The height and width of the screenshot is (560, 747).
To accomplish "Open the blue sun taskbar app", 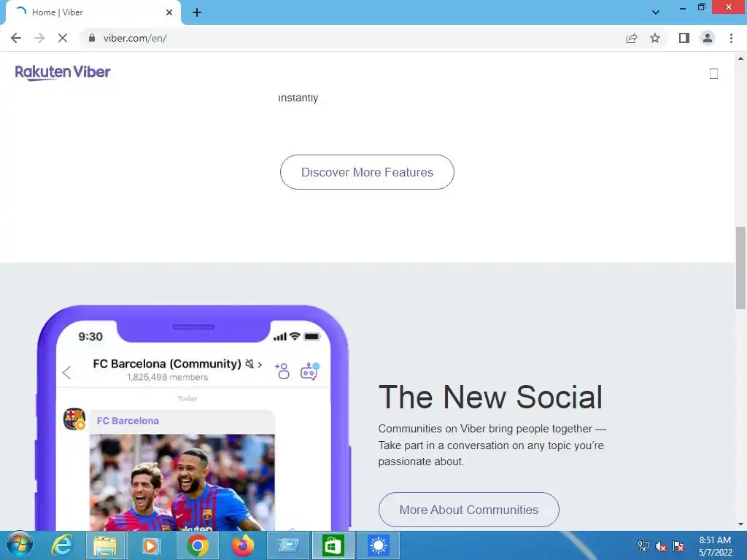I will point(379,545).
